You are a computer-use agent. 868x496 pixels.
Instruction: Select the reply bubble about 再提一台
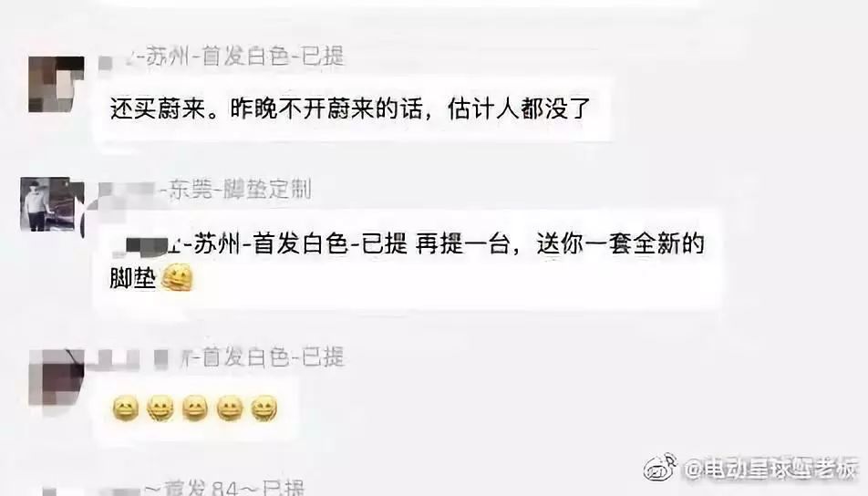pos(408,260)
